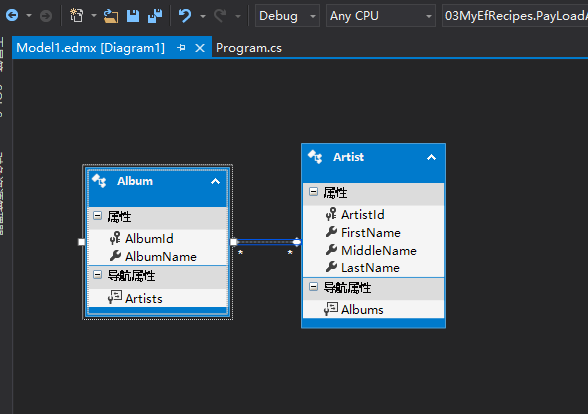
Task: Switch to the Program.cs tab
Action: pyautogui.click(x=249, y=48)
